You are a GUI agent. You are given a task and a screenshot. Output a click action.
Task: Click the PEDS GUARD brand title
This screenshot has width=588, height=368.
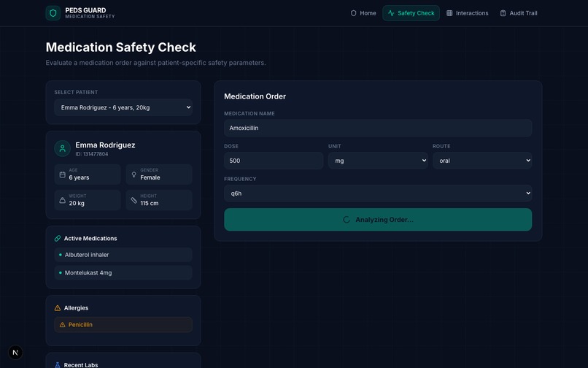pyautogui.click(x=85, y=10)
